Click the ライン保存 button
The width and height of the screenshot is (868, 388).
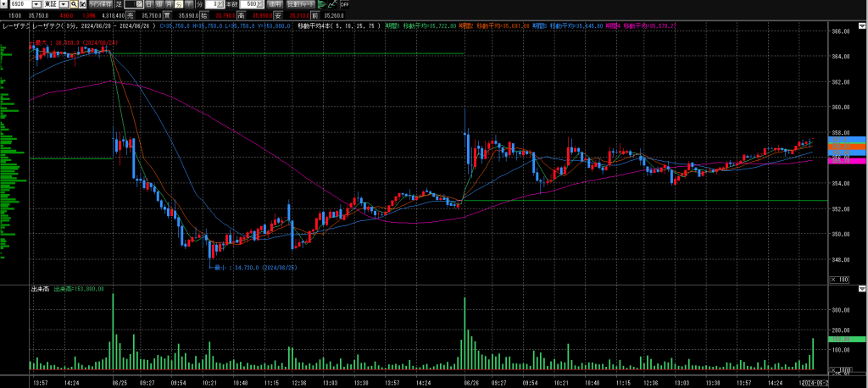point(100,4)
